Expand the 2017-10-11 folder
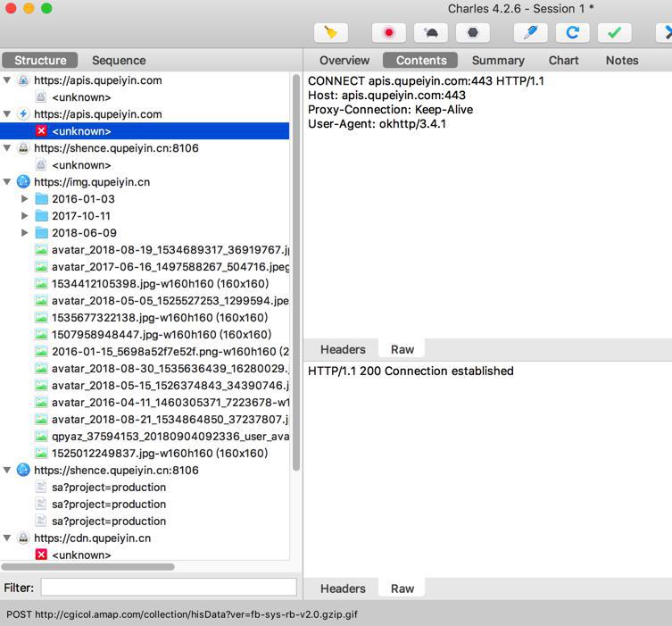 click(x=24, y=216)
